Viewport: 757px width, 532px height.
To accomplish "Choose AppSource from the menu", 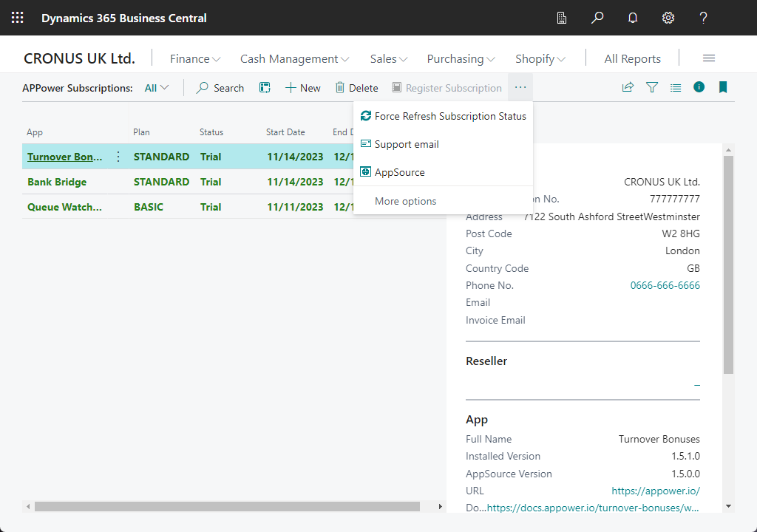I will tap(399, 172).
